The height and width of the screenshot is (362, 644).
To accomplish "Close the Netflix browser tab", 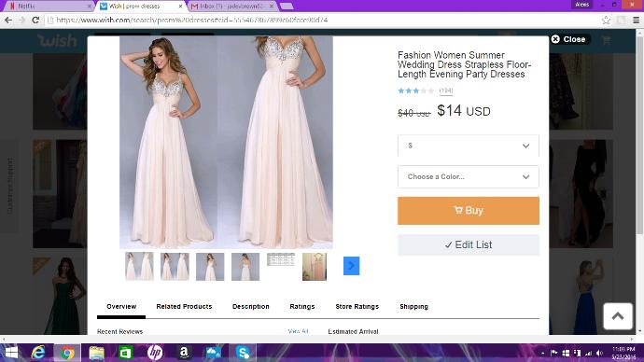I will click(90, 7).
